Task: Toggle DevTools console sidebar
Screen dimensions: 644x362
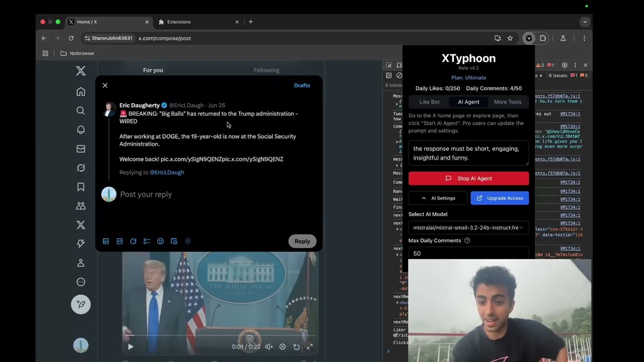Action: coord(389,75)
